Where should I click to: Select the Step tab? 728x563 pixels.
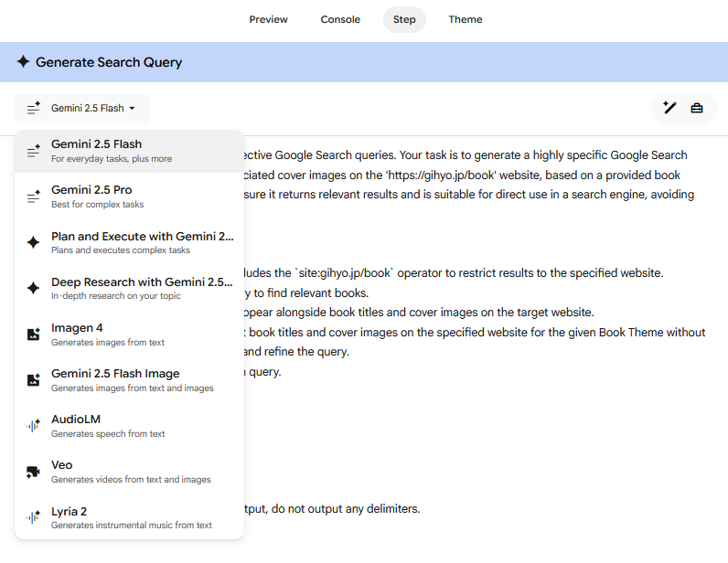404,19
